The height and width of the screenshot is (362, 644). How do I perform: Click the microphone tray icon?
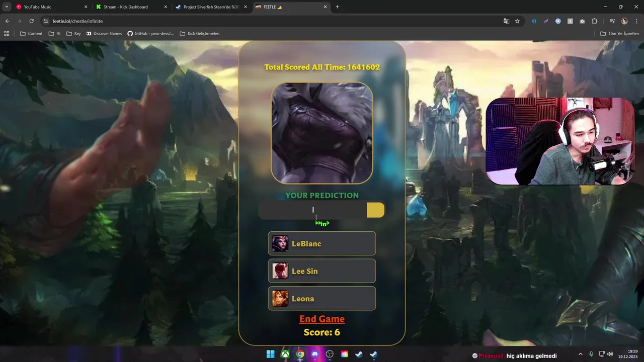591,354
